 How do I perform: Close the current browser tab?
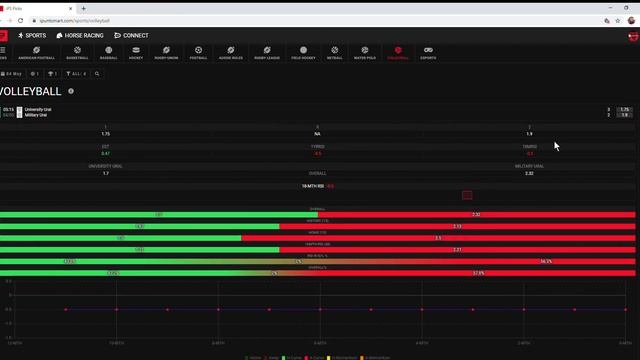(71, 8)
